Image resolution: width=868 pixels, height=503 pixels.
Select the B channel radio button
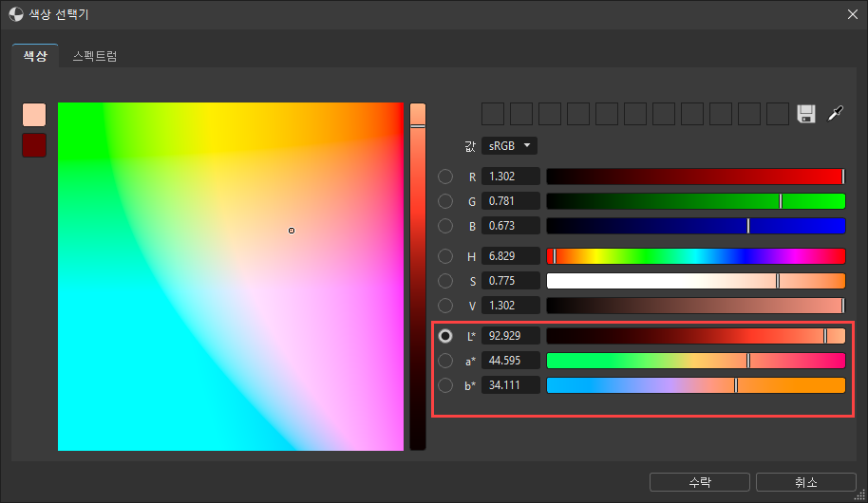[445, 226]
